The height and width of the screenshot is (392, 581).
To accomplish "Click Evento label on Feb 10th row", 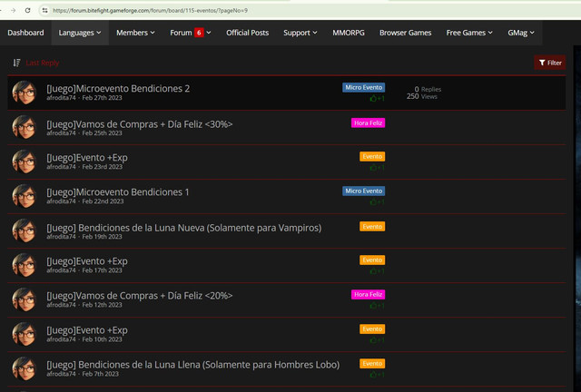I will pos(372,329).
